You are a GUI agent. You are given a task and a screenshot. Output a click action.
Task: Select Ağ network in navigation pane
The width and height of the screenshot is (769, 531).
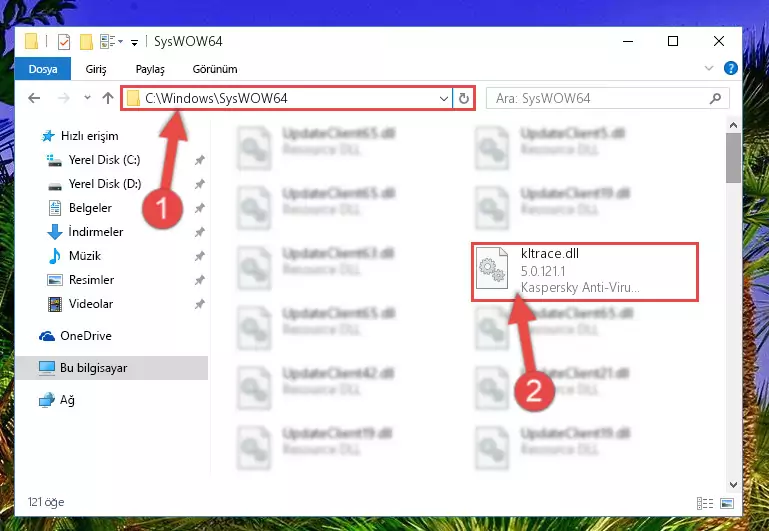pos(67,400)
